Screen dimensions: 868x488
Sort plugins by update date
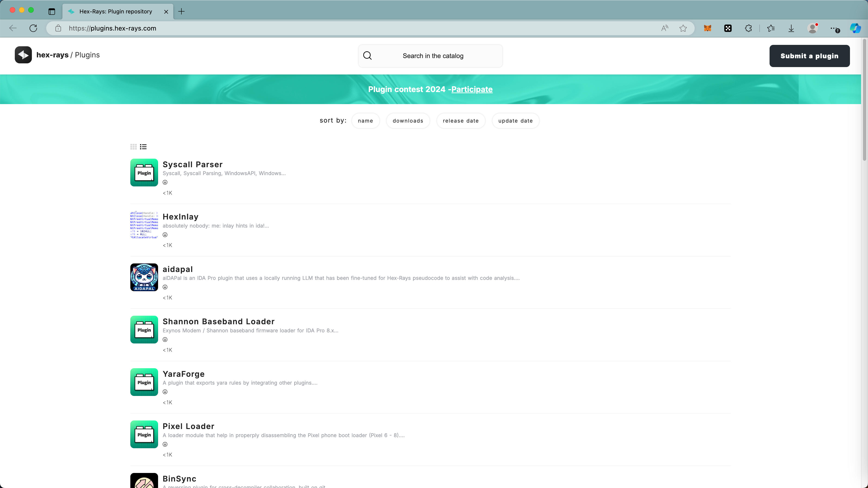[x=516, y=121]
